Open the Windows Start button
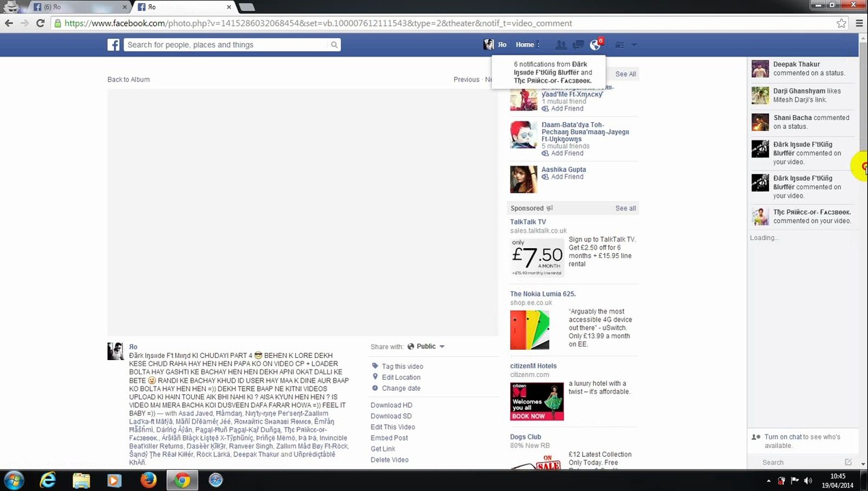 tap(14, 481)
